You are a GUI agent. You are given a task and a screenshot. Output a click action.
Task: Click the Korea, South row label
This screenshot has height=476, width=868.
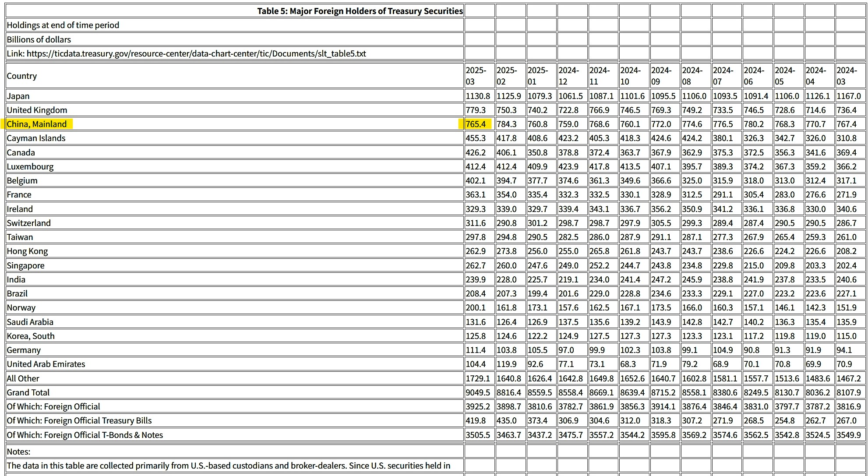[x=31, y=336]
